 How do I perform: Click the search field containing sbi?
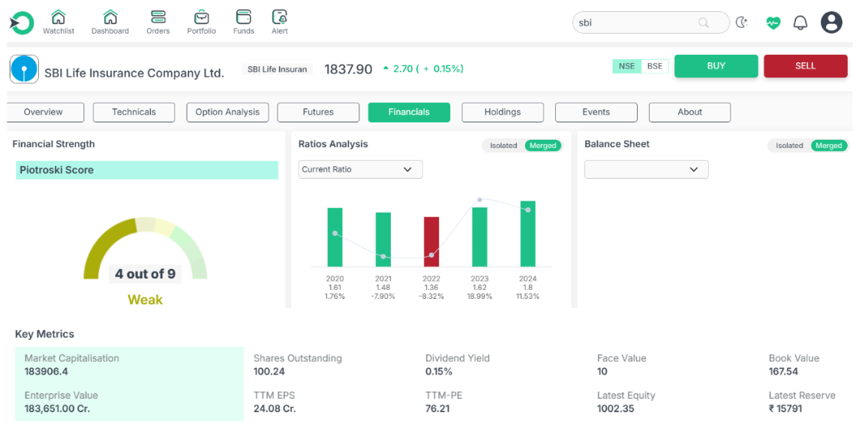[x=638, y=23]
